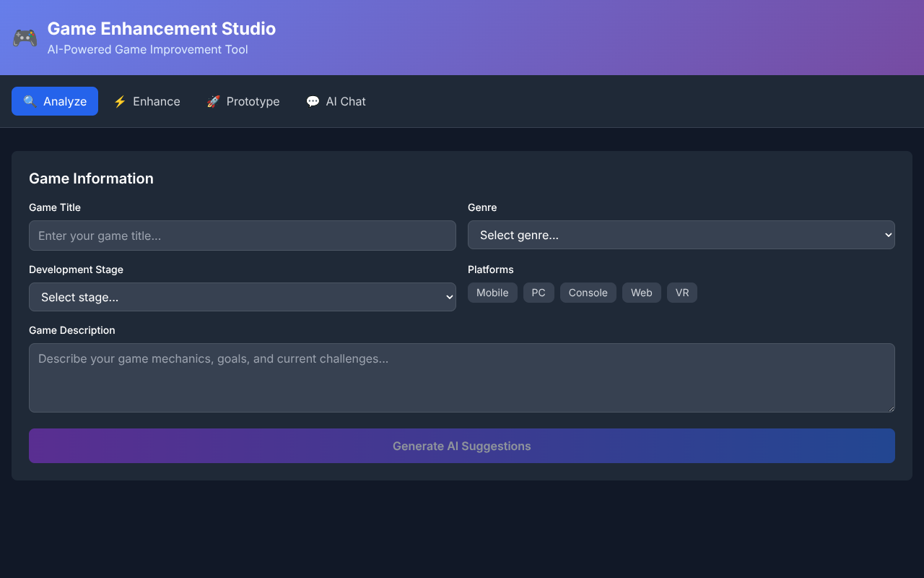Click the chat bubble icon next to AI Chat
This screenshot has width=924, height=578.
(x=313, y=101)
